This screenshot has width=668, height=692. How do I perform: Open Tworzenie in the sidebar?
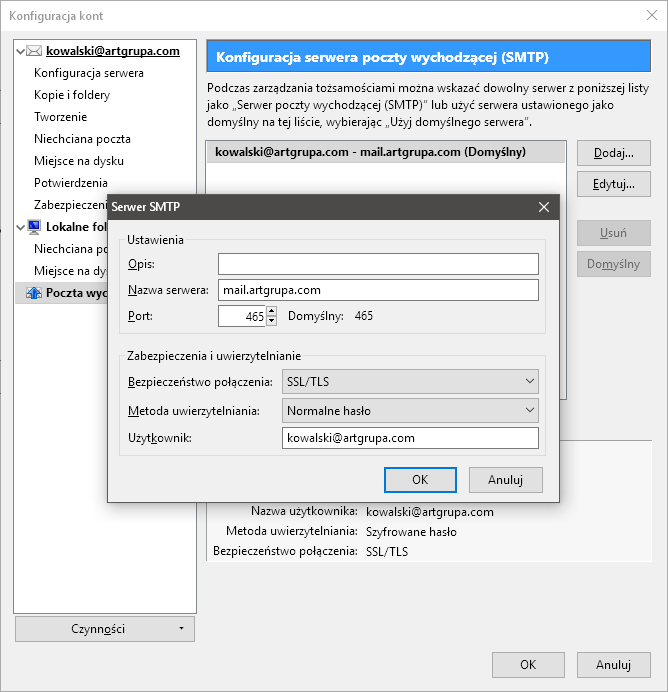pyautogui.click(x=60, y=117)
